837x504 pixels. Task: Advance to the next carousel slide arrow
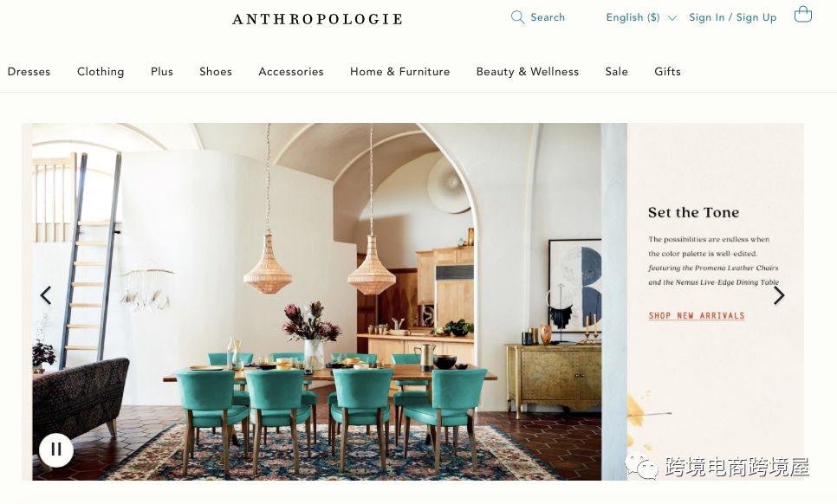pos(779,295)
